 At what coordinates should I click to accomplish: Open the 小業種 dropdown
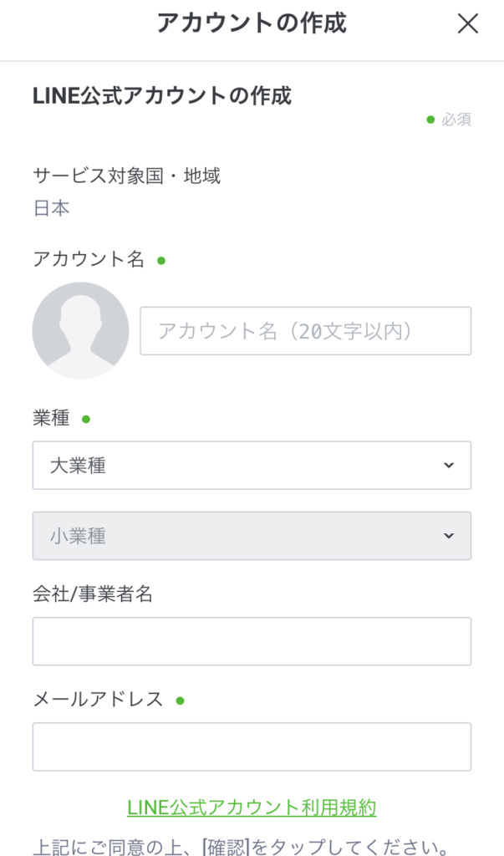[x=251, y=536]
